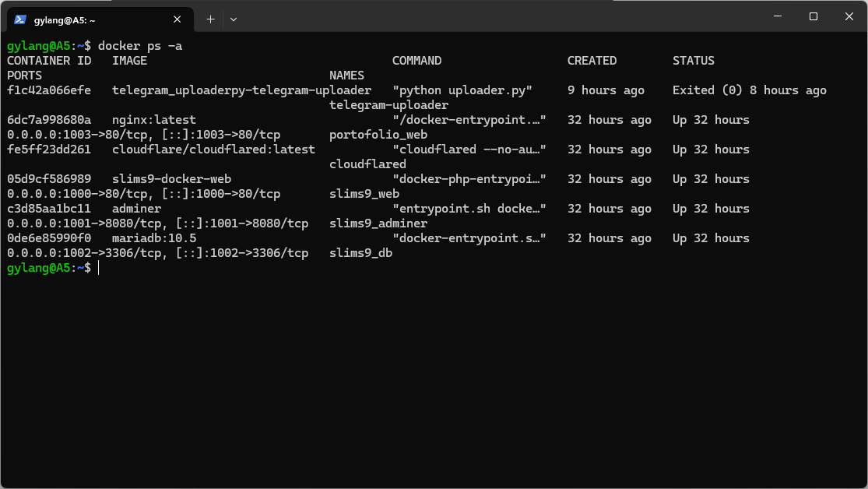This screenshot has height=489, width=868.
Task: Click the typed "docker ps -a" command
Action: point(140,46)
